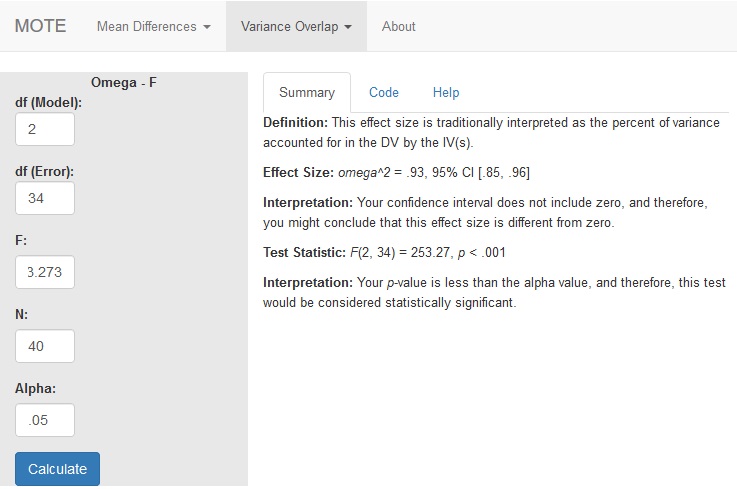Viewport: 737px width, 489px height.
Task: Click the df (Model) label text
Action: [48, 102]
